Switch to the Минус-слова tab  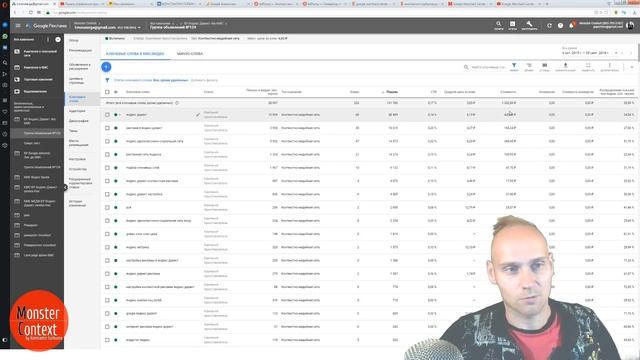(190, 53)
